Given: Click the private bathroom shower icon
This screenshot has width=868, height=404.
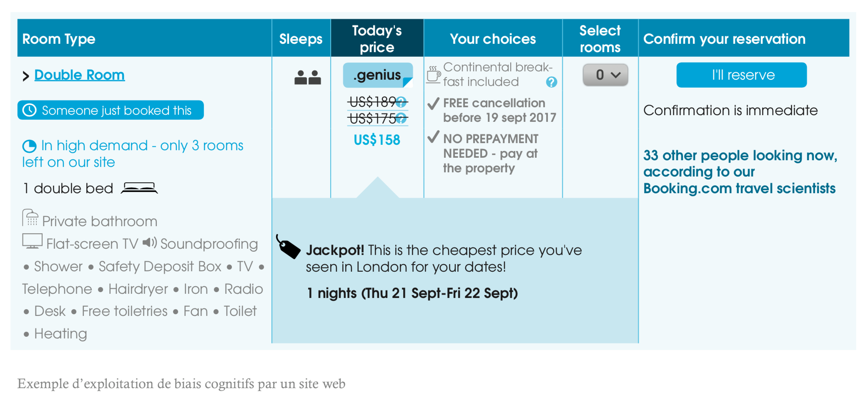Looking at the screenshot, I should click(30, 218).
